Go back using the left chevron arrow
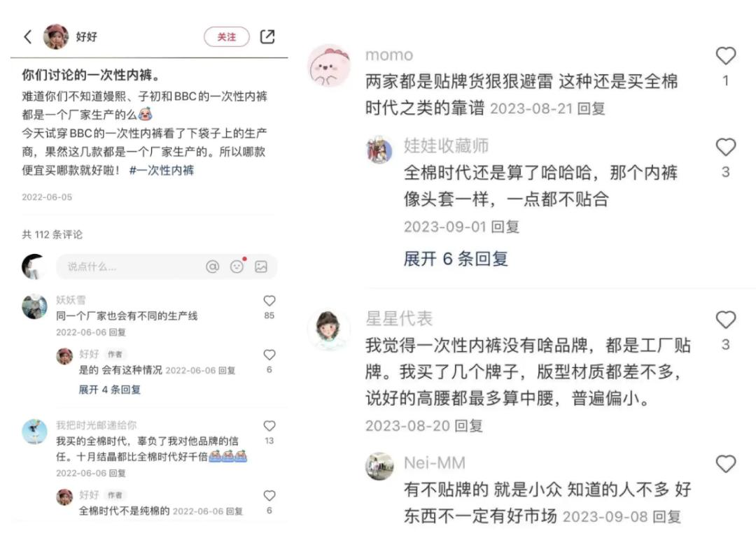756x547 pixels. pyautogui.click(x=27, y=36)
